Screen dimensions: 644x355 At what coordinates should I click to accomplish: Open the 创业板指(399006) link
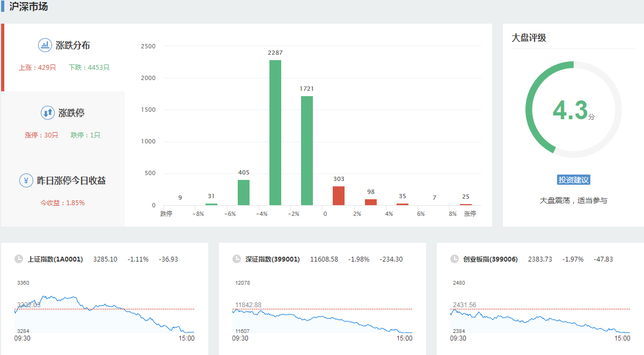[x=490, y=259]
